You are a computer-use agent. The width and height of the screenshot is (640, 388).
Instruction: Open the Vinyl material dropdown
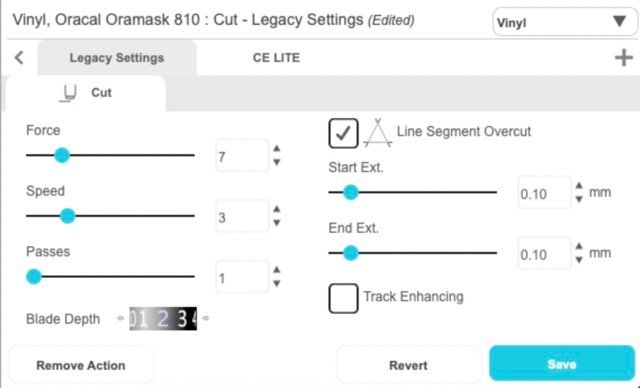(565, 22)
